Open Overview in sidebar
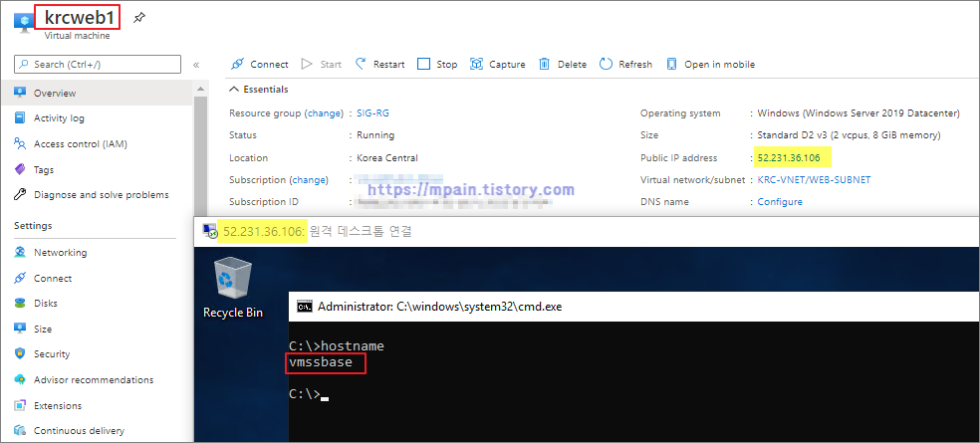This screenshot has width=980, height=443. [97, 94]
